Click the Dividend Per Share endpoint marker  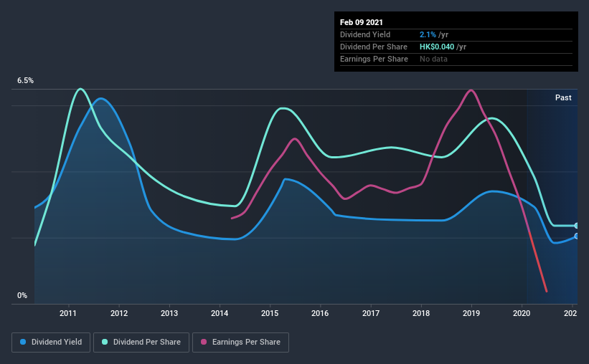pyautogui.click(x=577, y=226)
